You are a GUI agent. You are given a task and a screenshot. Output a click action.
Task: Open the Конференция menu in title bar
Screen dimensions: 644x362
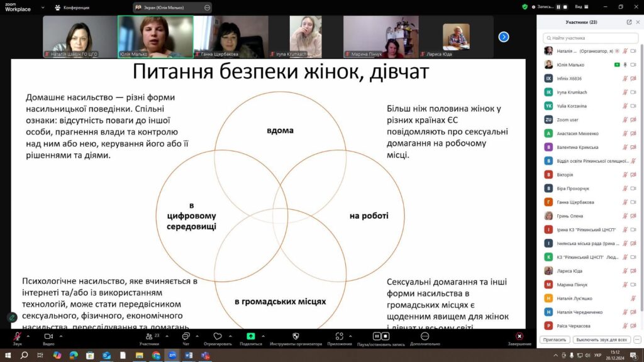72,8
